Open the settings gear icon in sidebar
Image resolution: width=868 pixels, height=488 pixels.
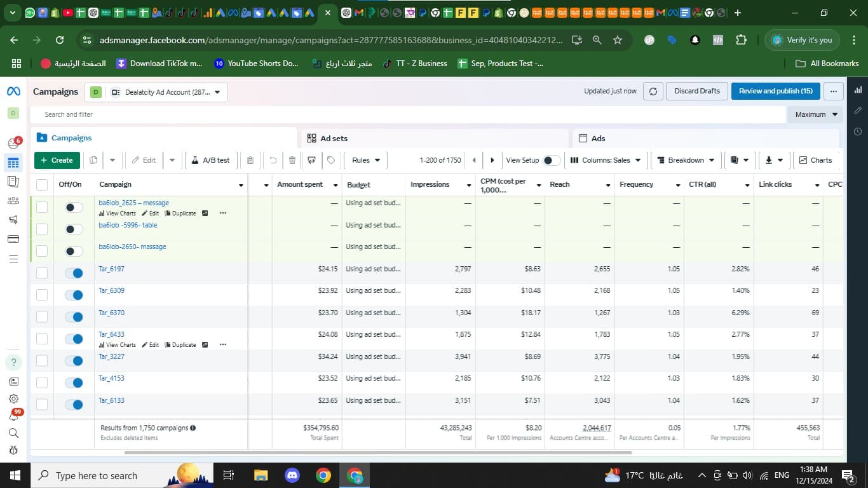pos(13,398)
